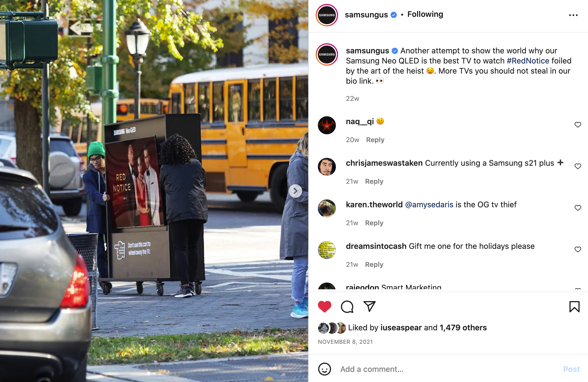Viewport: 588px width, 382px height.
Task: Open the emoji picker smiley icon
Action: click(x=325, y=369)
